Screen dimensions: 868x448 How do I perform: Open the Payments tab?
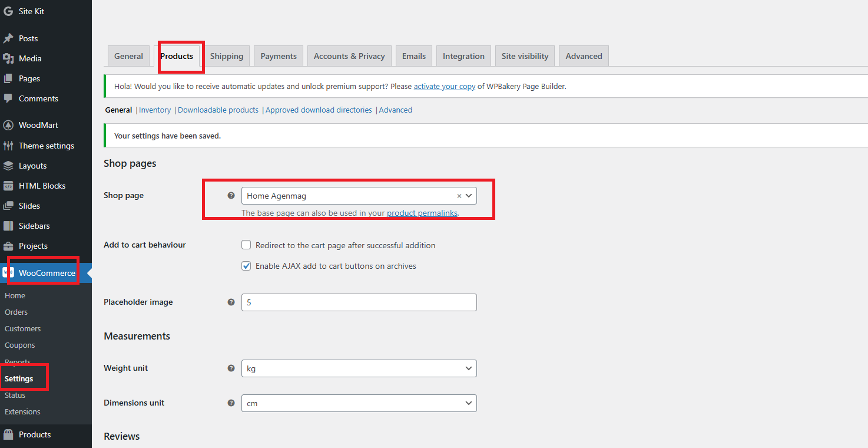pyautogui.click(x=279, y=56)
